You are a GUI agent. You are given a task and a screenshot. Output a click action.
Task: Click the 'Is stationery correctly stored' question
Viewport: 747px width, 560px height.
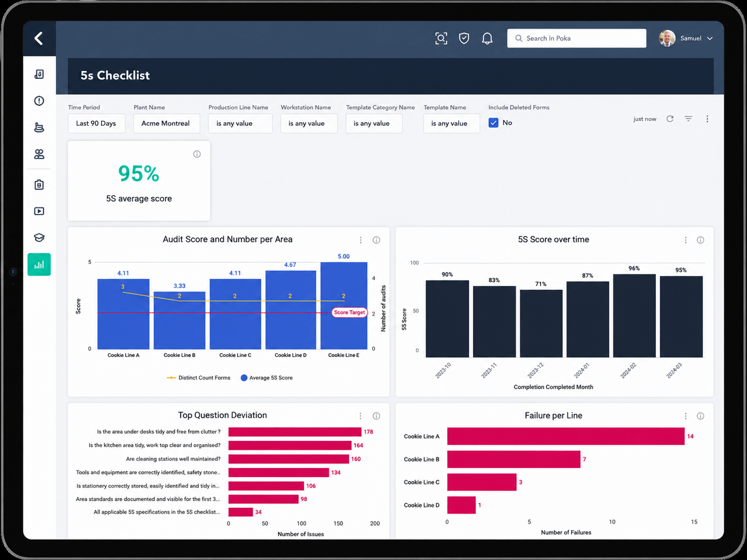click(x=148, y=486)
